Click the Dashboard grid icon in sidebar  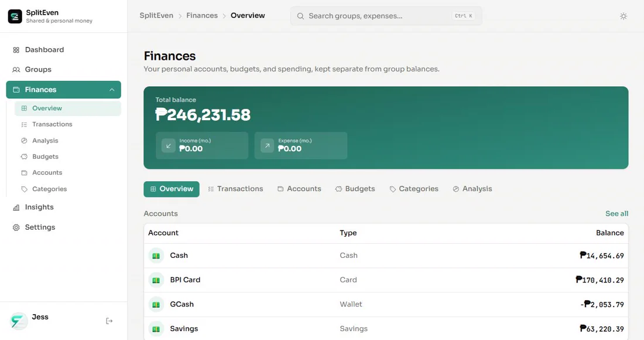pyautogui.click(x=16, y=50)
